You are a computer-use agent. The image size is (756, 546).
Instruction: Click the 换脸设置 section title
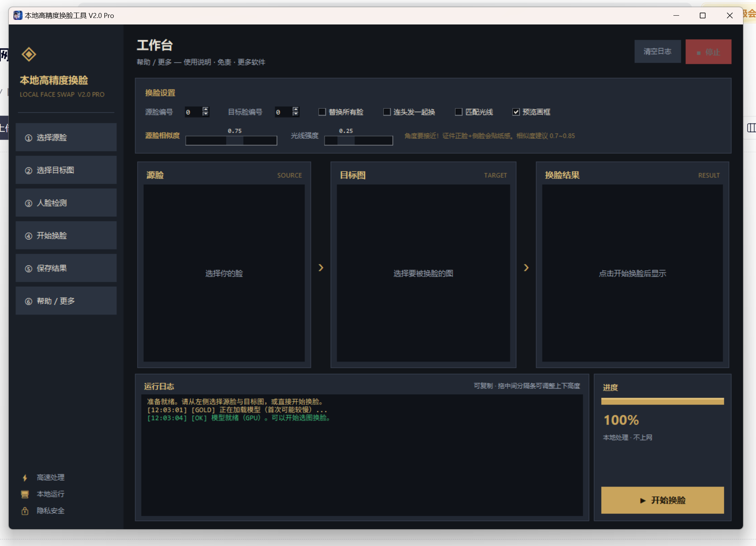point(160,93)
